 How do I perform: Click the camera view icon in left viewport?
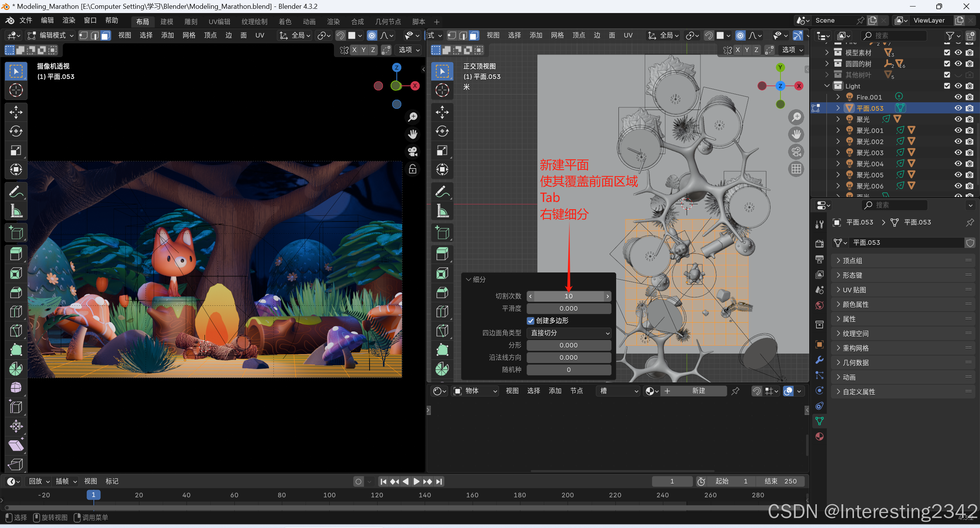point(412,152)
